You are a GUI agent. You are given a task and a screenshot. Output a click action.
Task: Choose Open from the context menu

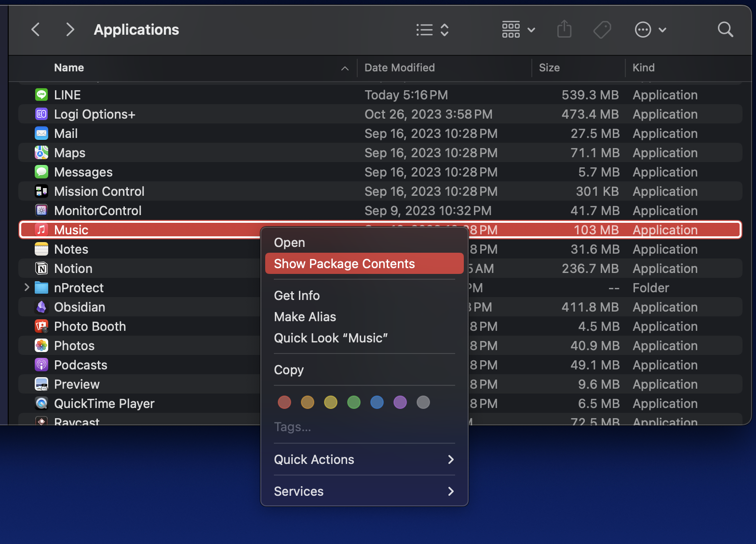click(x=364, y=243)
